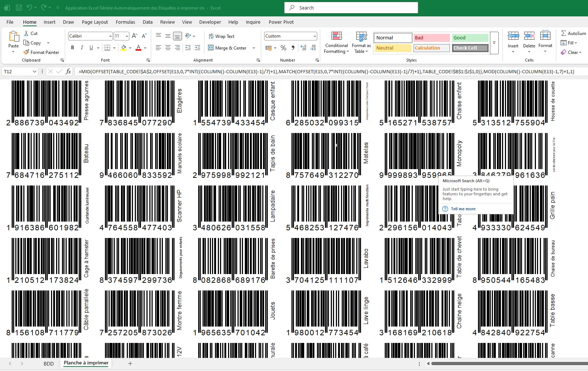Image resolution: width=588 pixels, height=371 pixels.
Task: Click the Tell me more link
Action: [x=463, y=209]
